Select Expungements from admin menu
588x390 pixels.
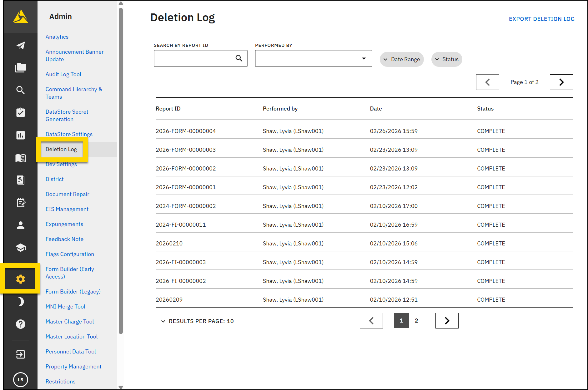click(x=64, y=224)
